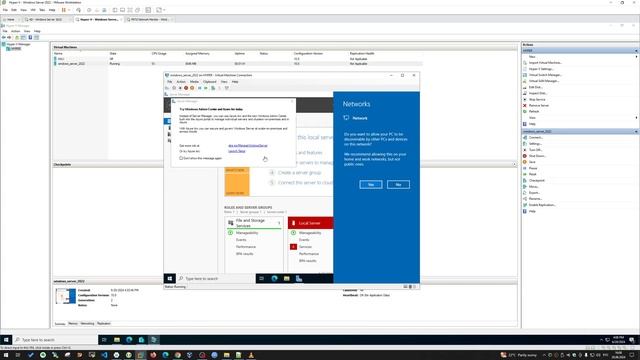This screenshot has height=360, width=640.
Task: Click Edit Disk in Actions pane
Action: point(535,87)
